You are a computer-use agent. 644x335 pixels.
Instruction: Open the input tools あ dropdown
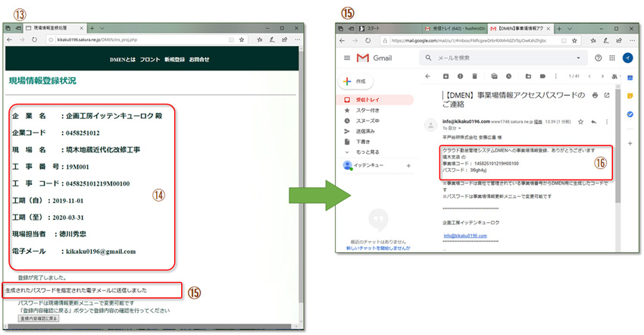pos(614,76)
